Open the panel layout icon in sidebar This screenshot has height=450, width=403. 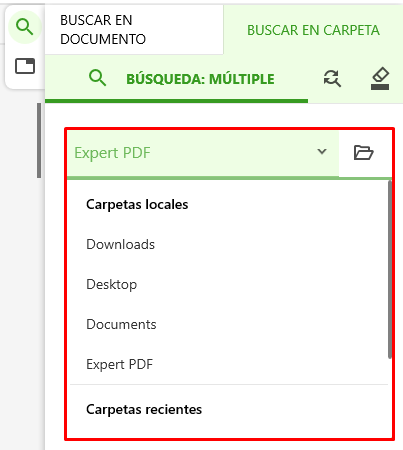click(25, 66)
